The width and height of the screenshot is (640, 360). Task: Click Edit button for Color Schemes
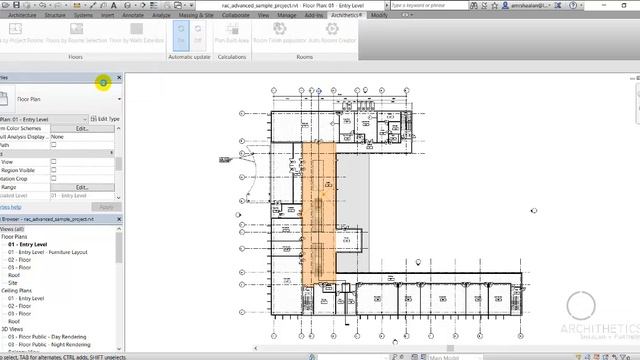82,128
